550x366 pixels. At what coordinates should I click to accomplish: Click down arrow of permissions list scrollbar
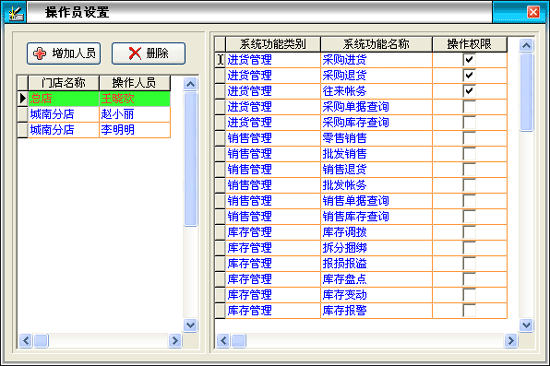(526, 325)
